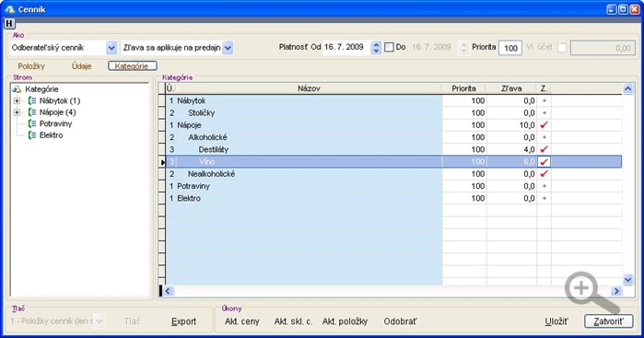Toggle the Z. checkmark for Nealkoholické row

click(544, 174)
